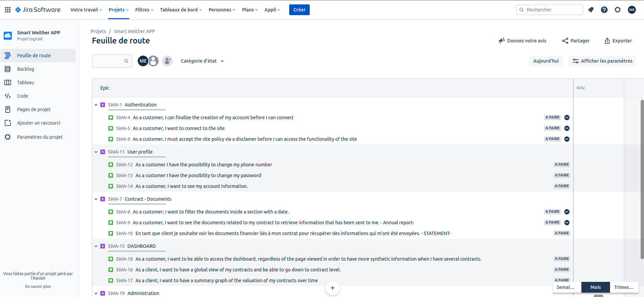Image resolution: width=644 pixels, height=297 pixels.
Task: Collapse the SWA-1 Authentication epic
Action: pos(96,105)
